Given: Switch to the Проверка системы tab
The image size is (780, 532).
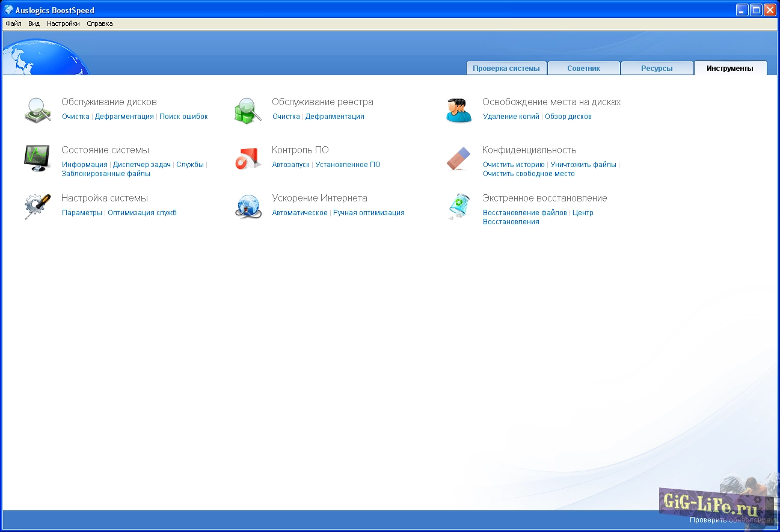Looking at the screenshot, I should point(506,69).
